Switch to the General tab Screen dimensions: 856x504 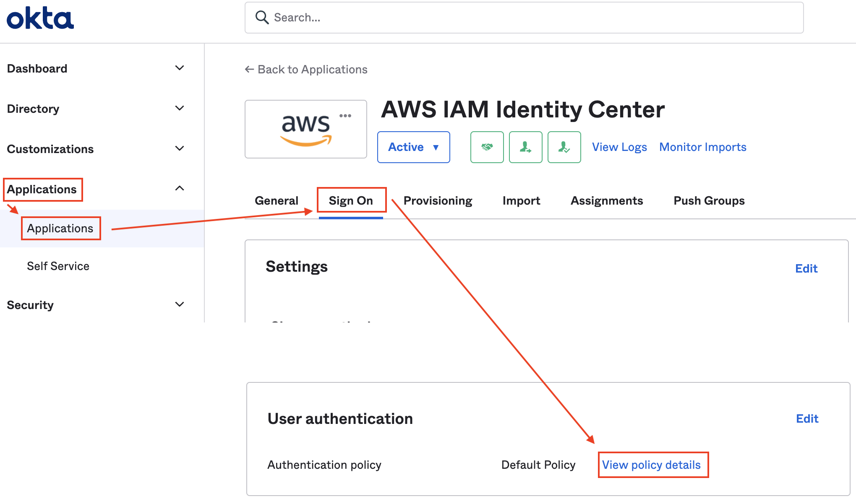coord(277,200)
